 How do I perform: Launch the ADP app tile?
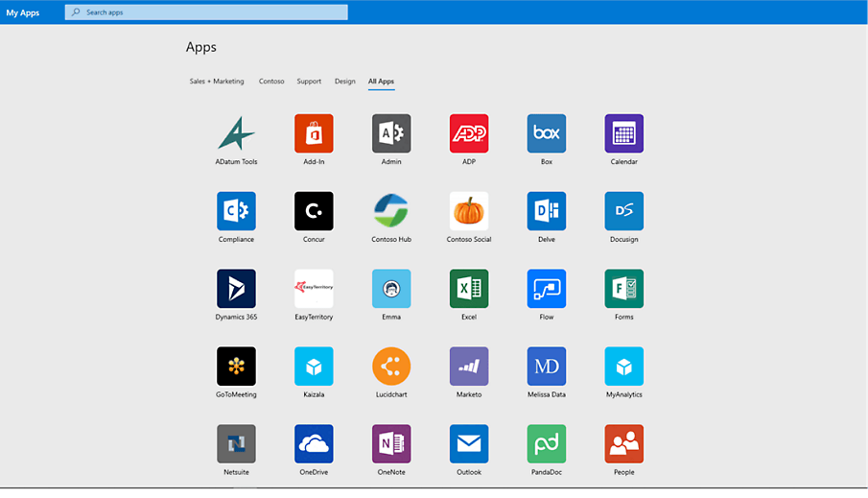pos(469,133)
